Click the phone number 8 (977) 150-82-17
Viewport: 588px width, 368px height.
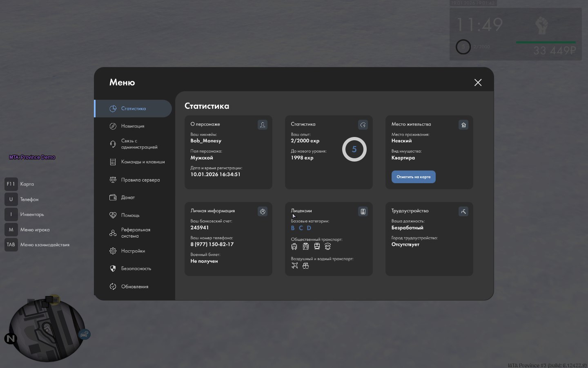coord(212,244)
